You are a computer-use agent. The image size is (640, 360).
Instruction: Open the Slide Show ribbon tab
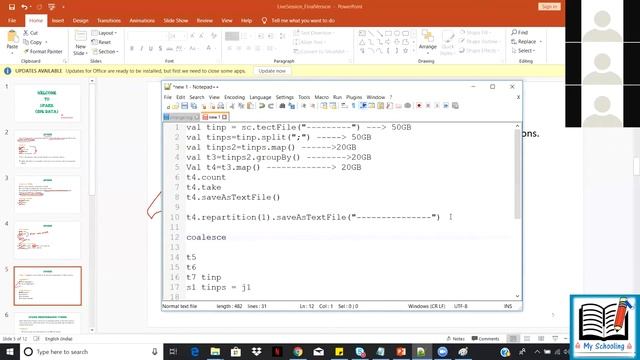(x=176, y=20)
